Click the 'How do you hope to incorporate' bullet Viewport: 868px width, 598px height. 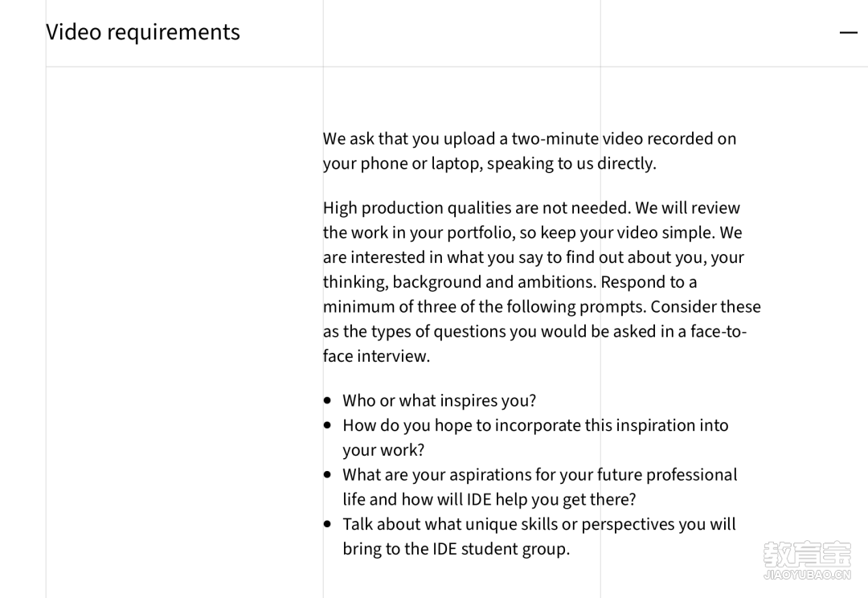(x=535, y=437)
